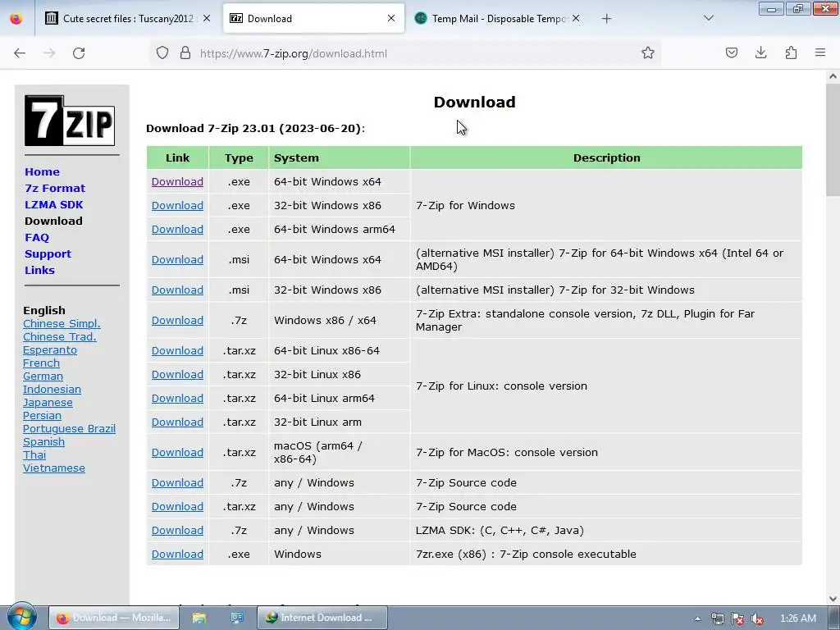
Task: Open the Windows Start orb
Action: point(21,617)
